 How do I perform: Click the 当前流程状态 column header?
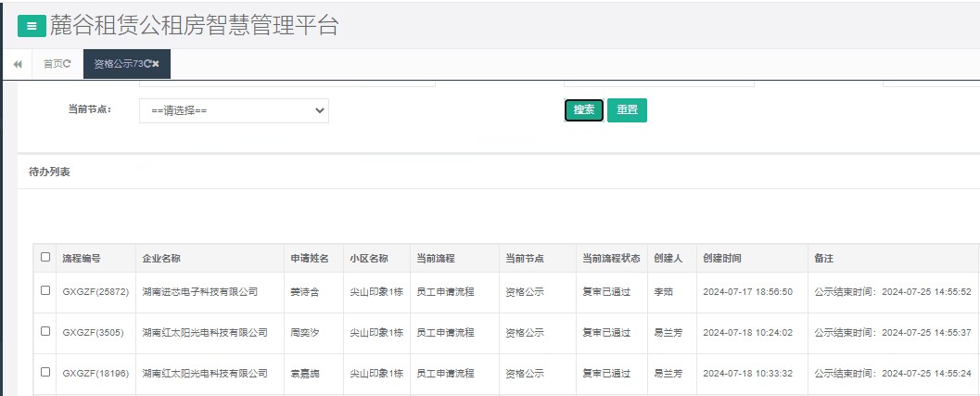point(611,259)
